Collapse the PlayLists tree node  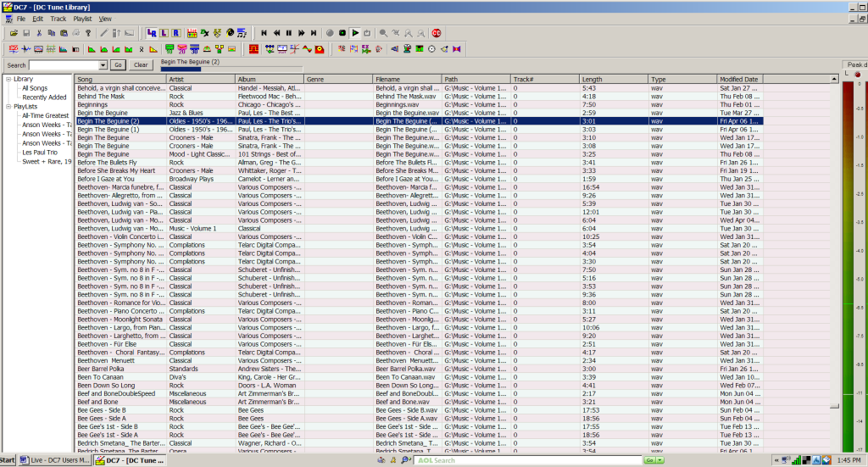coord(8,107)
